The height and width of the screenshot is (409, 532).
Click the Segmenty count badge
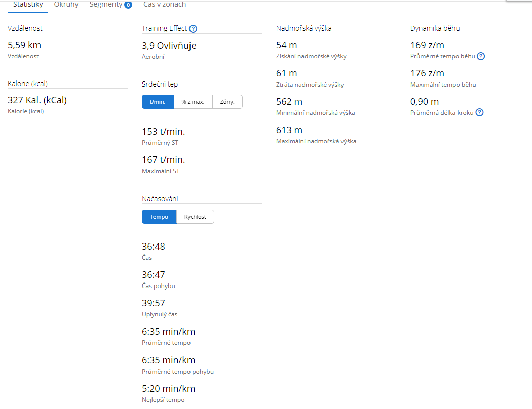tap(128, 5)
